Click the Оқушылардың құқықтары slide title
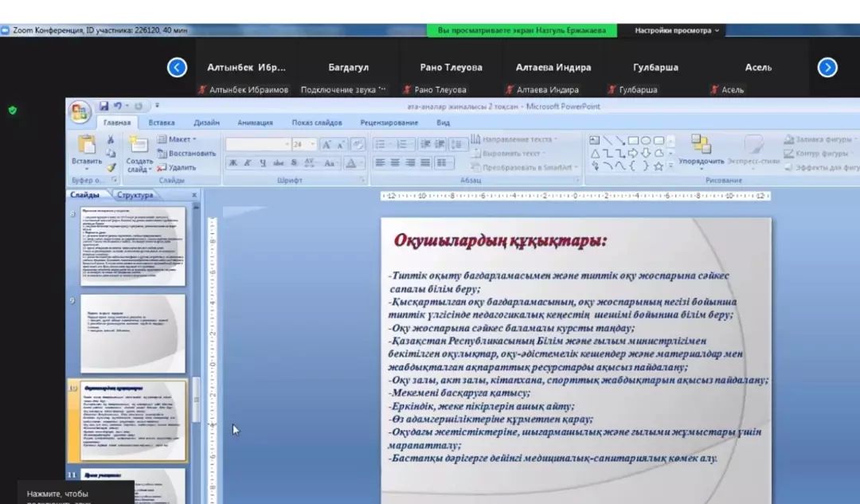 (500, 240)
